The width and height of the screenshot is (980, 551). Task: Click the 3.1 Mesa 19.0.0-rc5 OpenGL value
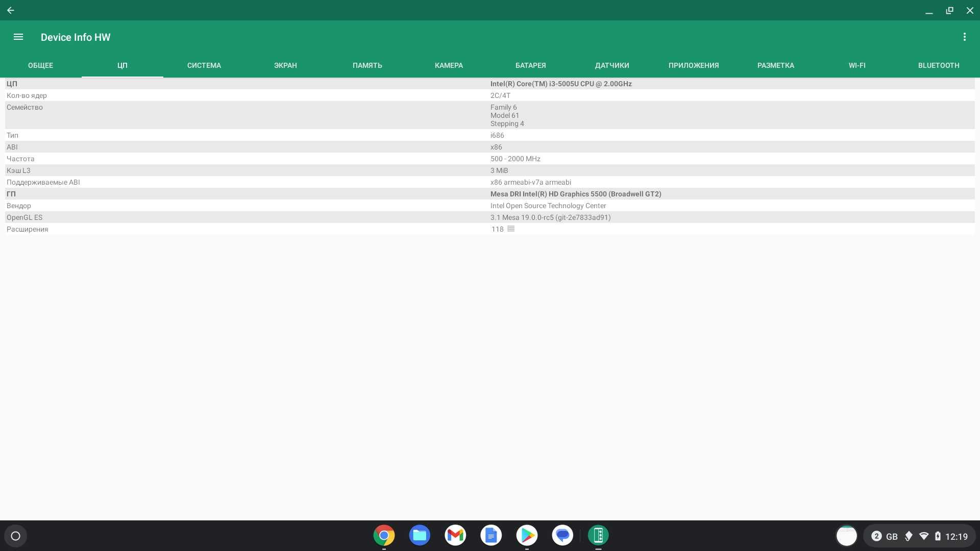[x=550, y=217]
